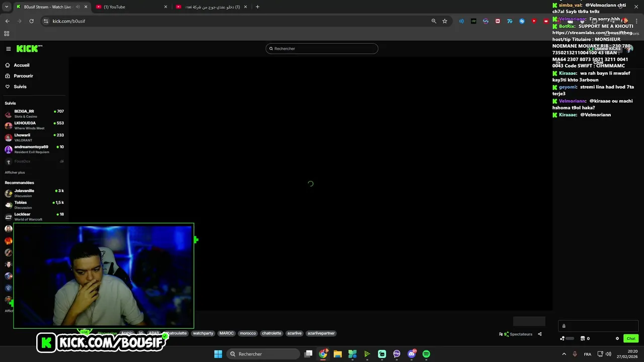Select the MAROC tag
This screenshot has width=644, height=362.
(x=226, y=333)
